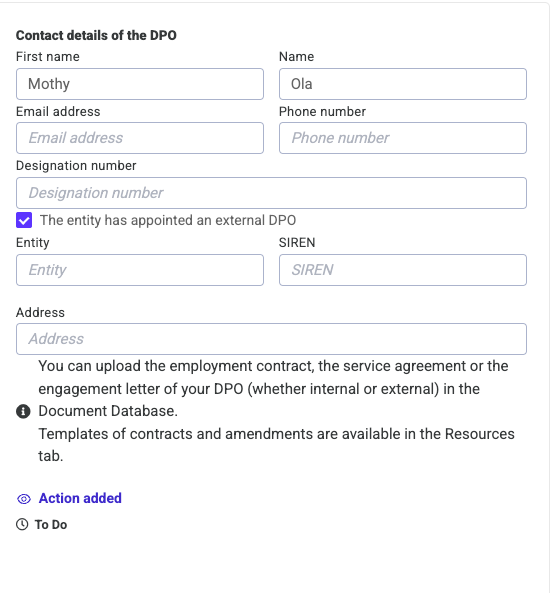
Task: Uncheck the external DPO appointed checkbox
Action: pos(24,220)
